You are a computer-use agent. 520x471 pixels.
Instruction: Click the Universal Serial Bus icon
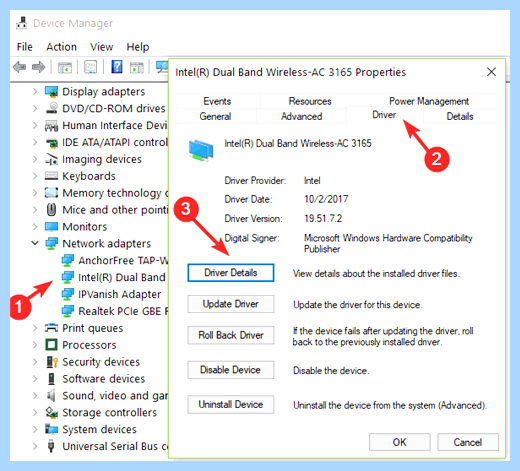click(x=51, y=446)
